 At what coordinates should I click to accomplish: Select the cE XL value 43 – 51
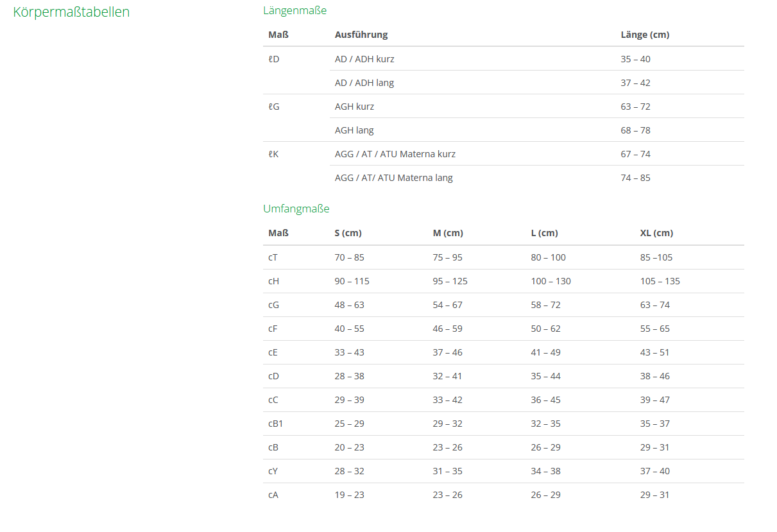654,352
